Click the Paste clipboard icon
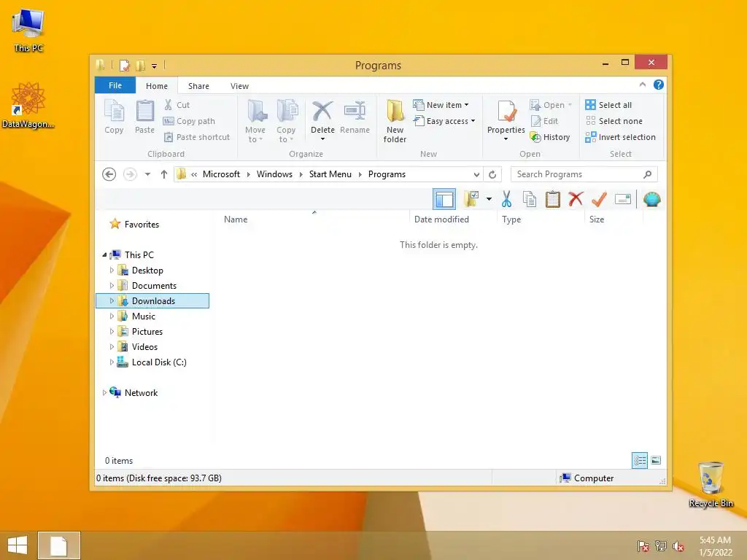The image size is (747, 560). coord(145,117)
